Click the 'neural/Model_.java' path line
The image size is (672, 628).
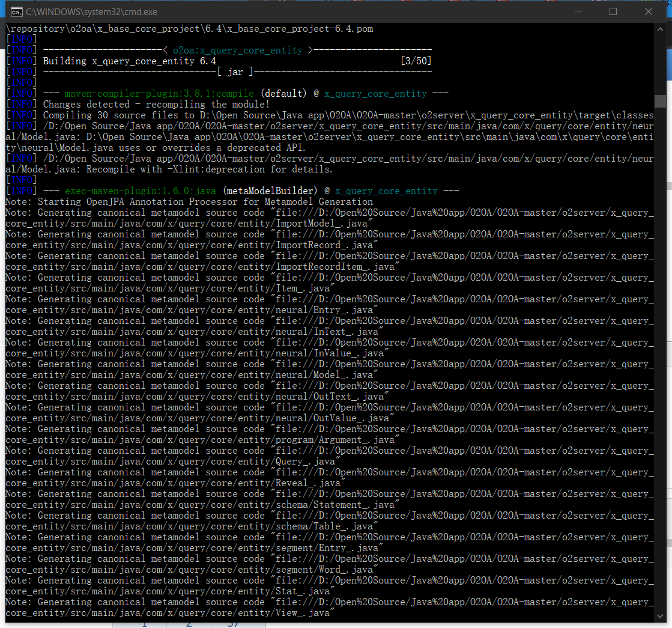click(x=192, y=375)
